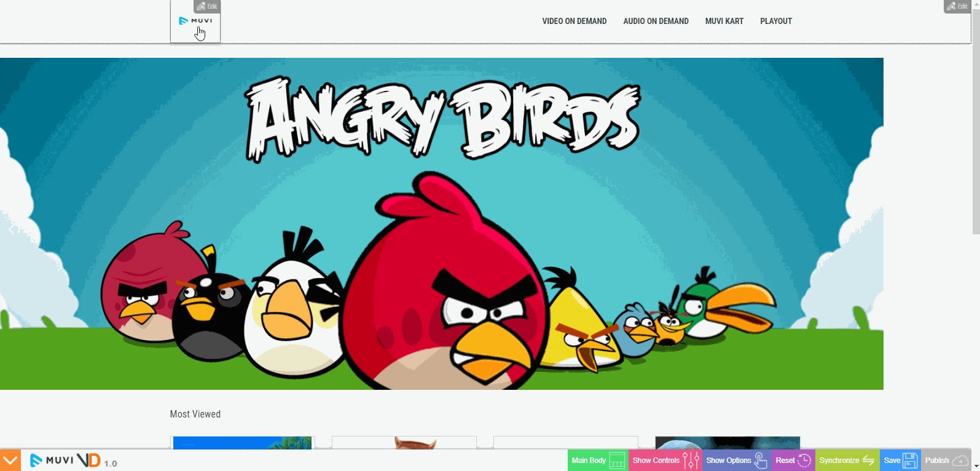Open the dark space thumbnail in Most Viewed
The image size is (980, 471).
(x=727, y=443)
